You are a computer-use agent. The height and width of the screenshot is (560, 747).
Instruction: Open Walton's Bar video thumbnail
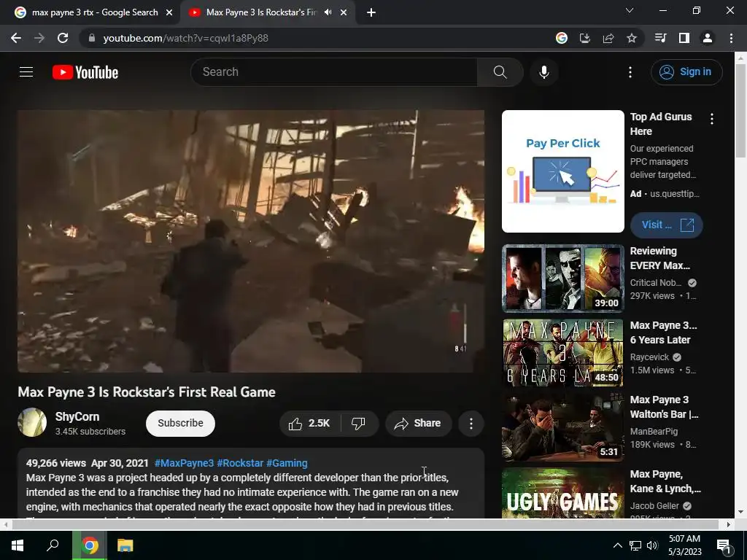562,427
